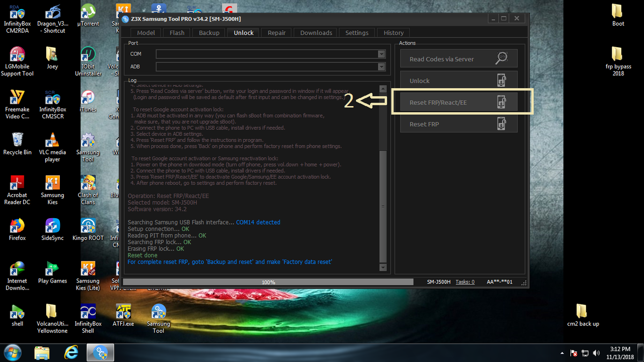644x362 pixels.
Task: Click the Samsung Kies desktop icon
Action: tap(52, 190)
